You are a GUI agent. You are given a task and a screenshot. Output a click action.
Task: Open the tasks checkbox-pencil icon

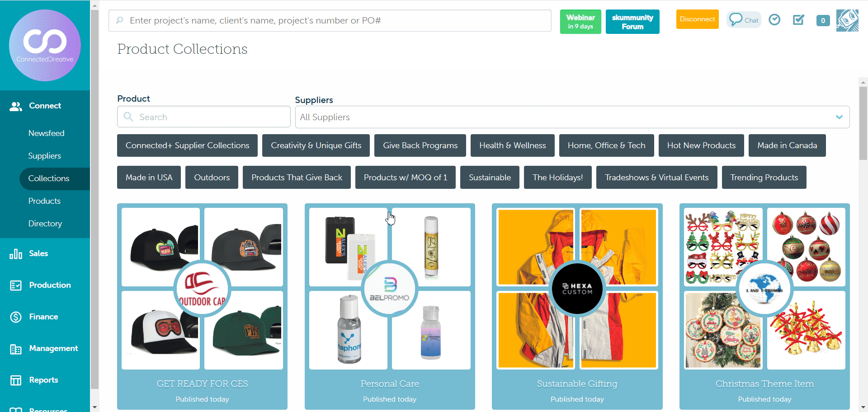click(x=798, y=20)
